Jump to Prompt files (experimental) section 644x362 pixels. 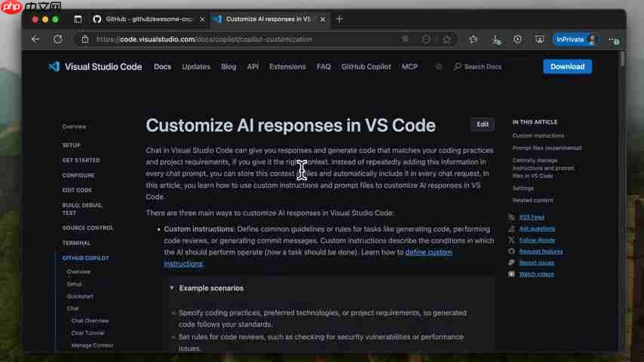547,148
